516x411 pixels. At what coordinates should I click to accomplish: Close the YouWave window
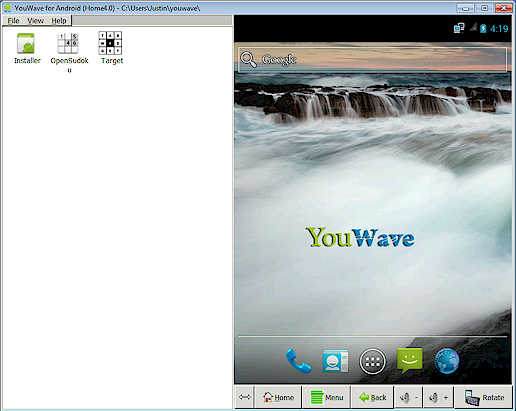coord(504,8)
